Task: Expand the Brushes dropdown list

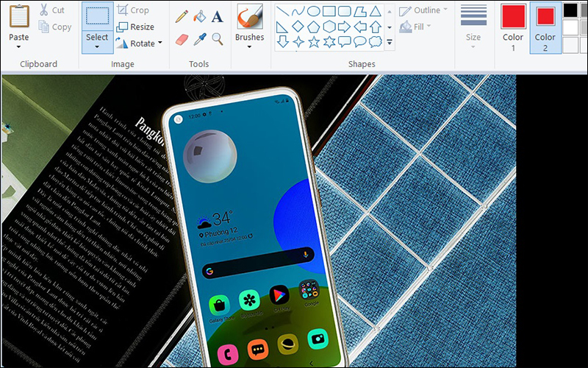Action: point(249,47)
